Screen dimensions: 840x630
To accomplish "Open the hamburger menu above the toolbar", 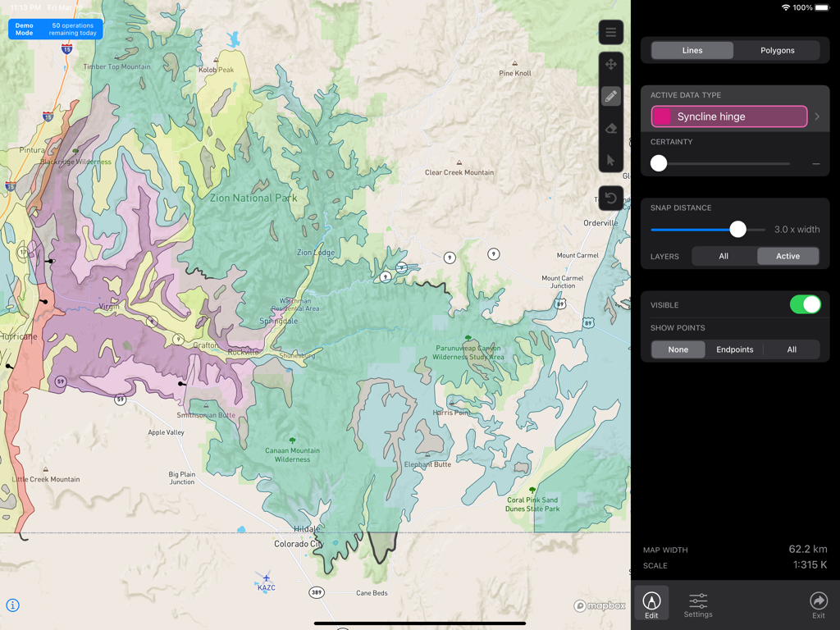I will click(x=610, y=32).
